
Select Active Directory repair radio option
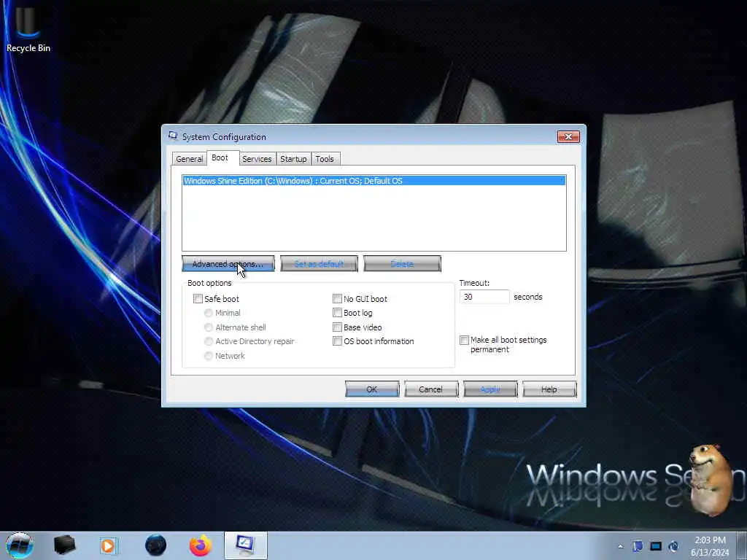[208, 341]
